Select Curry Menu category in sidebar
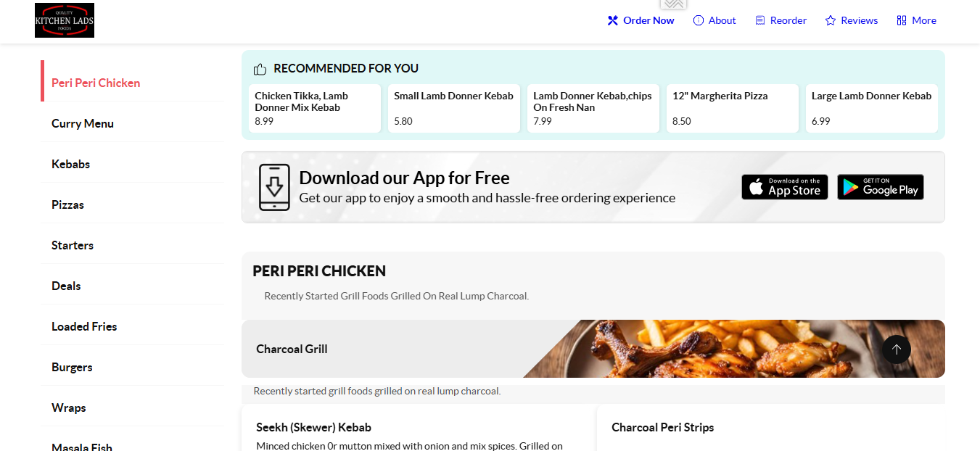The image size is (980, 451). (83, 123)
